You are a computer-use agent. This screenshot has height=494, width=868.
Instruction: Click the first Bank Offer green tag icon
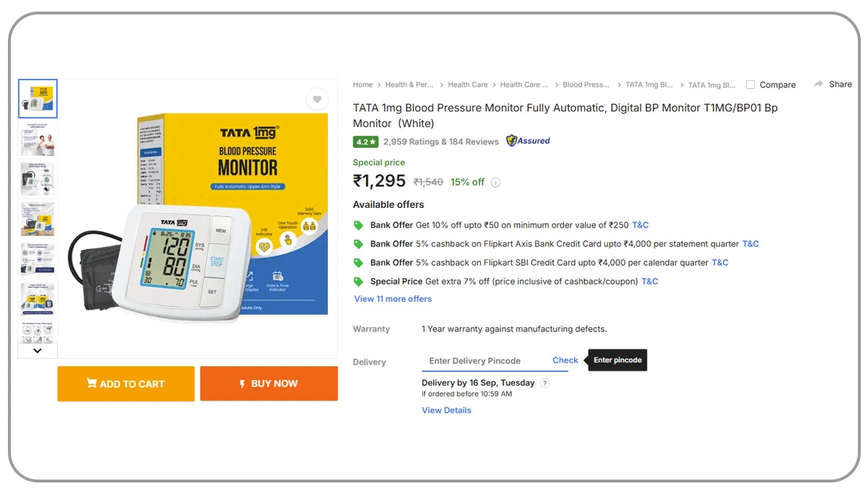click(358, 225)
